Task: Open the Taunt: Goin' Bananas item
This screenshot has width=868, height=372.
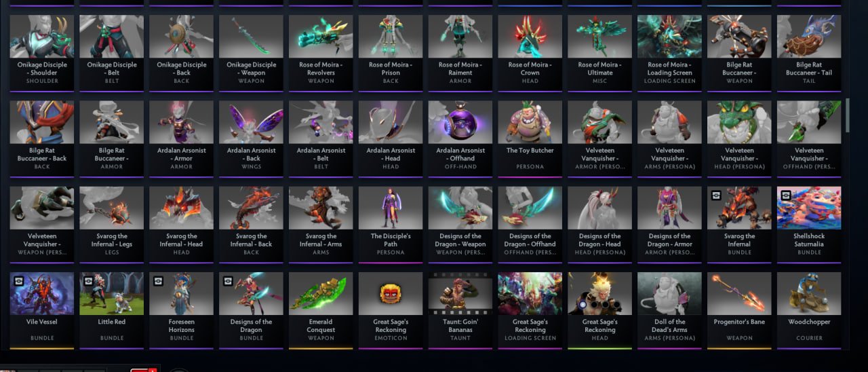Action: (460, 310)
